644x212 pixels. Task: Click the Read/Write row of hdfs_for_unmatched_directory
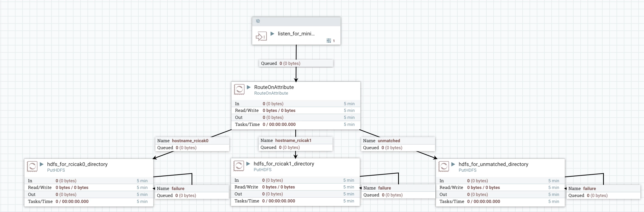click(x=500, y=187)
